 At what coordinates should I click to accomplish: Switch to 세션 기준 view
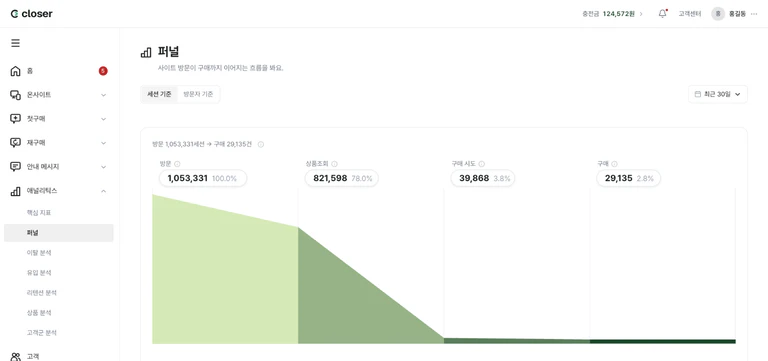[159, 95]
